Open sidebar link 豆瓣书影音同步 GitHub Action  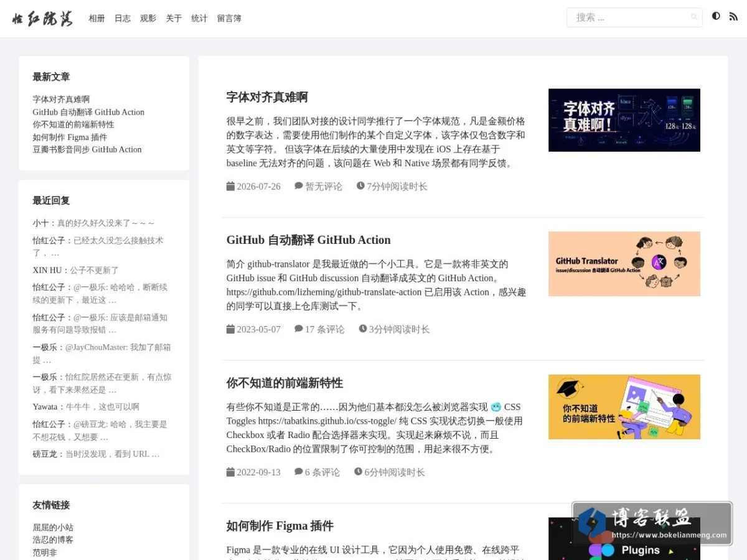pyautogui.click(x=87, y=149)
